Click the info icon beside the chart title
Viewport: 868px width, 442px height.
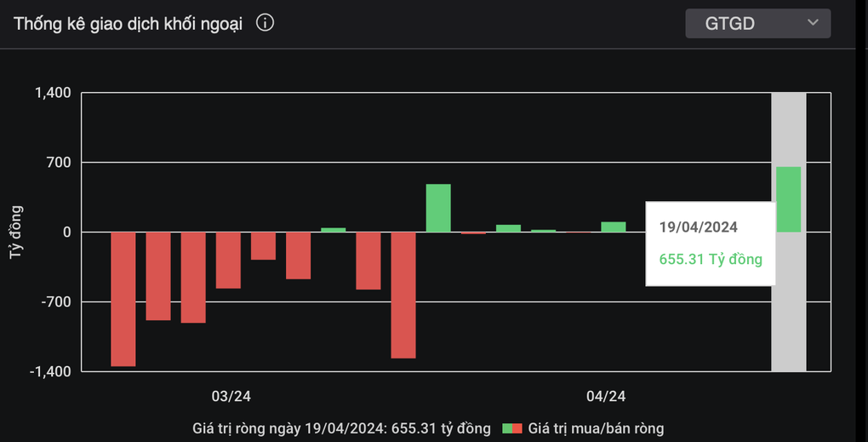click(265, 23)
